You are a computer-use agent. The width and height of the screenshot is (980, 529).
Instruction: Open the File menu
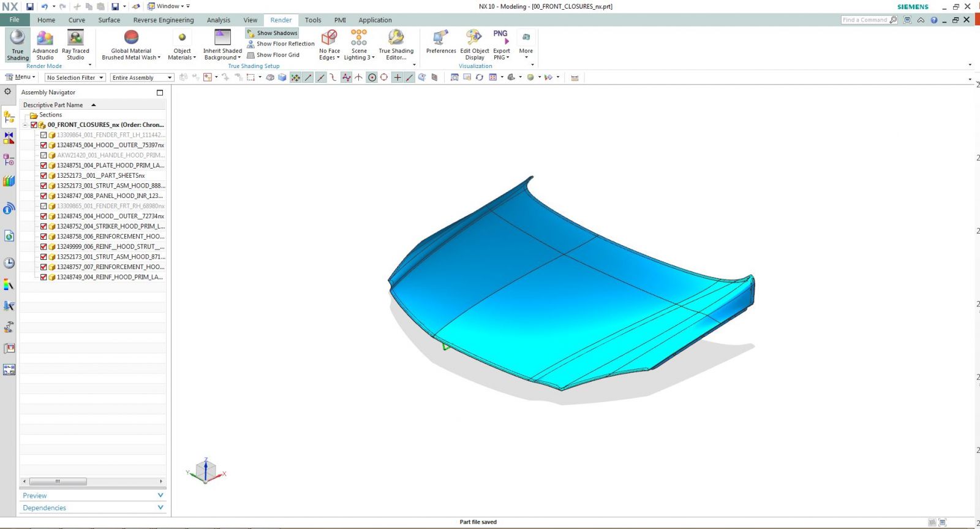click(14, 20)
